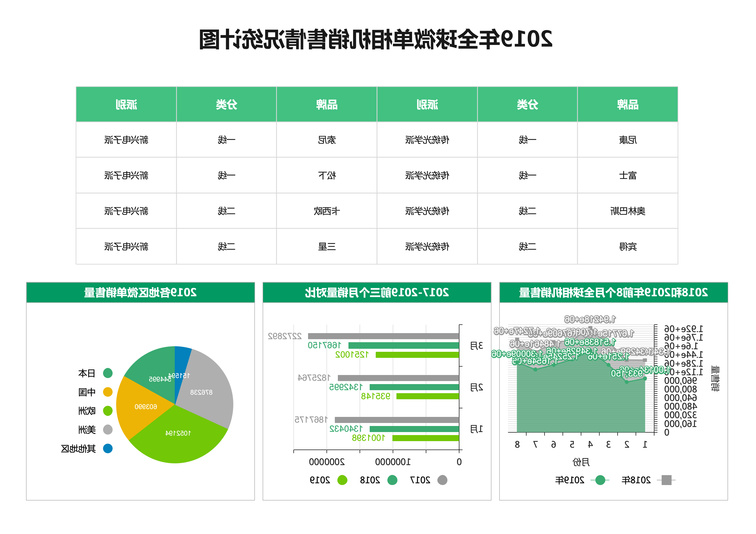The image size is (756, 534).
Task: Click the light-green pie slice labeled 1052194
Action: pos(178,434)
